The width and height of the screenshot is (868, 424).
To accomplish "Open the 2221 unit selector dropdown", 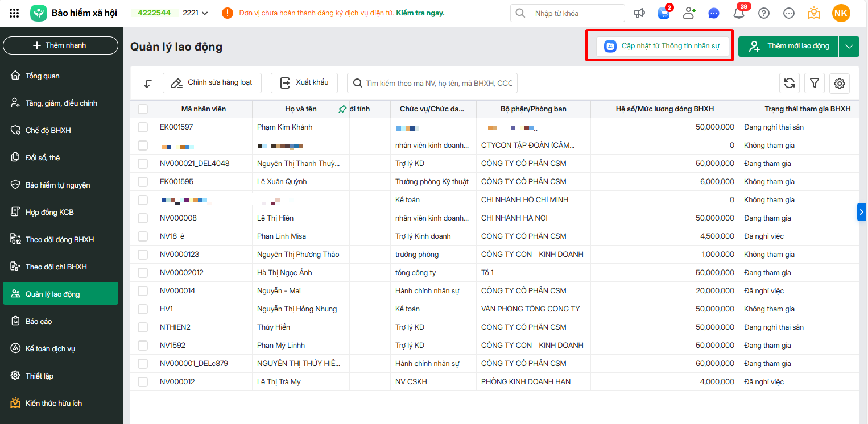I will pos(196,13).
